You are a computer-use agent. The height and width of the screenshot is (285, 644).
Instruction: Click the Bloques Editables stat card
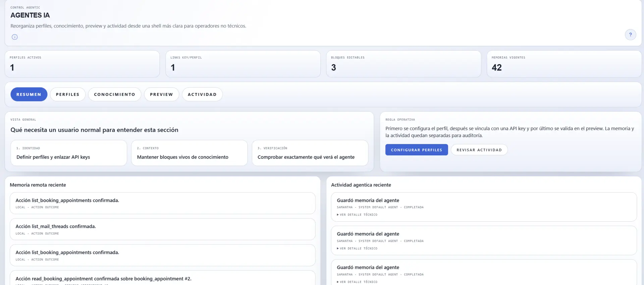[x=404, y=64]
